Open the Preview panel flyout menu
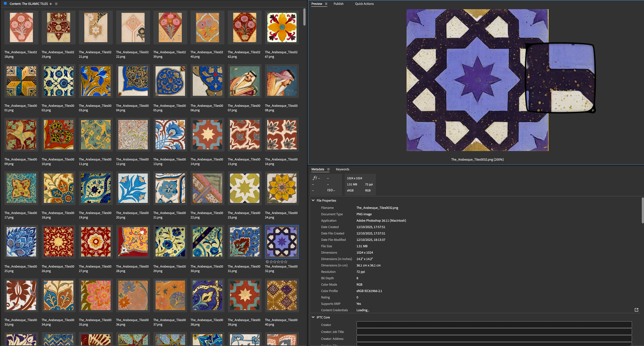Viewport: 644px width, 346px height. [x=326, y=4]
